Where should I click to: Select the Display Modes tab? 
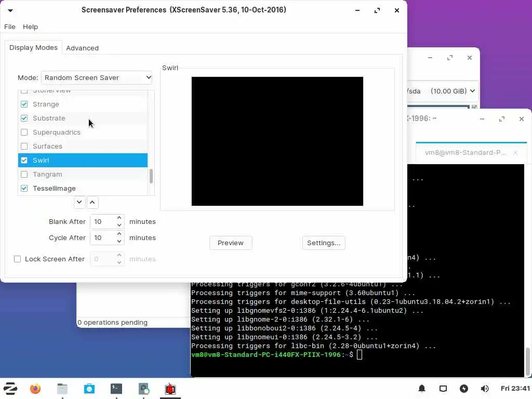(x=34, y=47)
